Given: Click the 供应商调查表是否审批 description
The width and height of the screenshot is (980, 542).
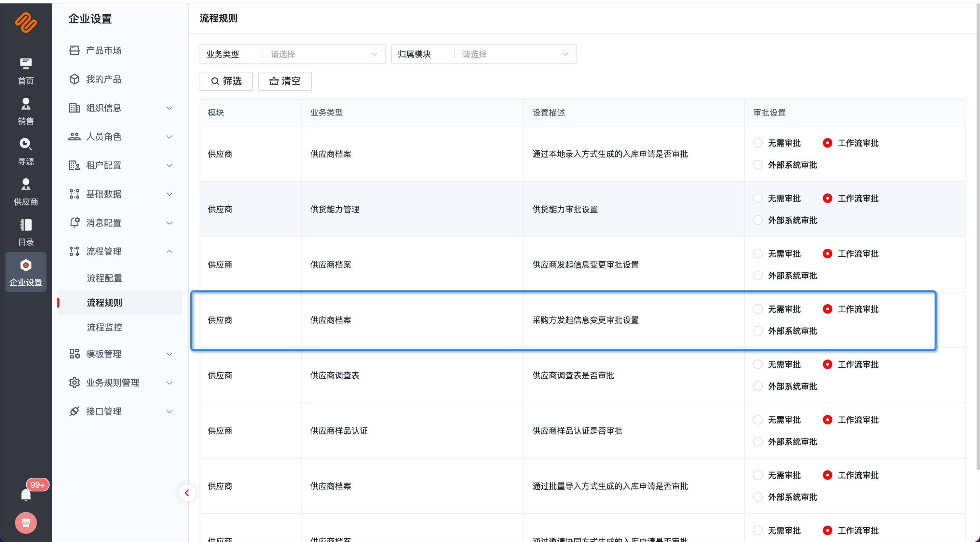Looking at the screenshot, I should pyautogui.click(x=573, y=376).
